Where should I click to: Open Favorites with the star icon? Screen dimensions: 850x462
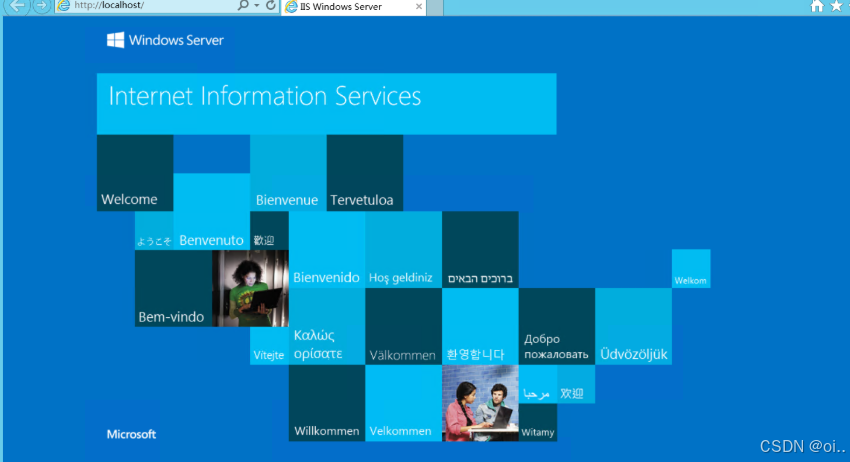[x=836, y=6]
